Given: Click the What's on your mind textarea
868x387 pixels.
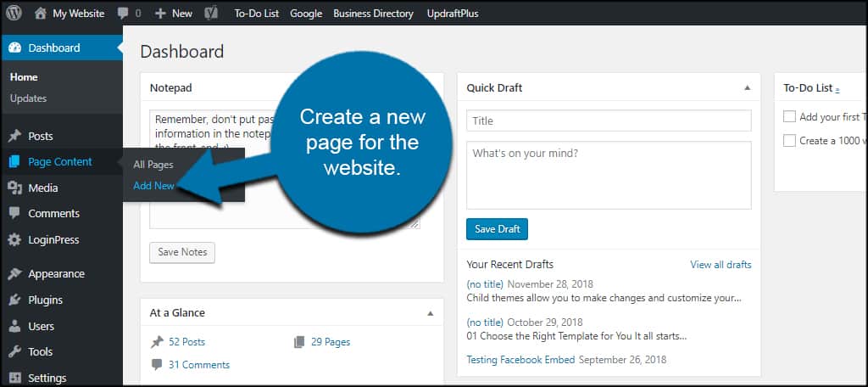Looking at the screenshot, I should click(x=609, y=175).
